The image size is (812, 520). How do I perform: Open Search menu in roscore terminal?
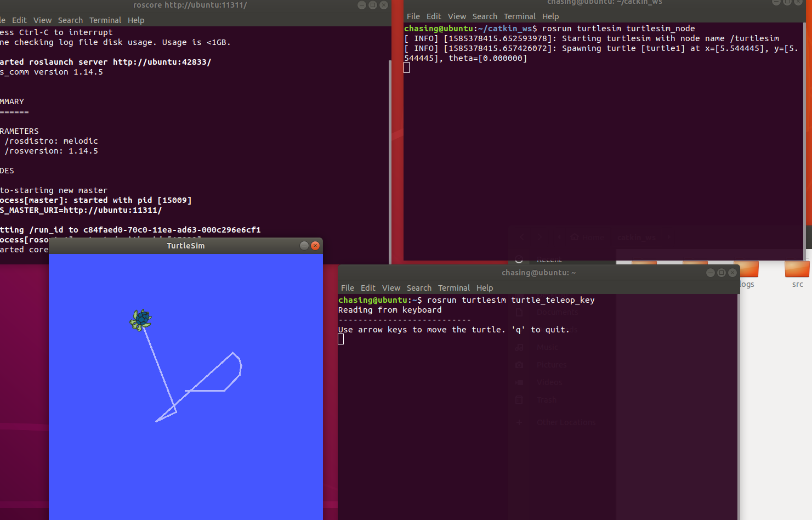[70, 20]
